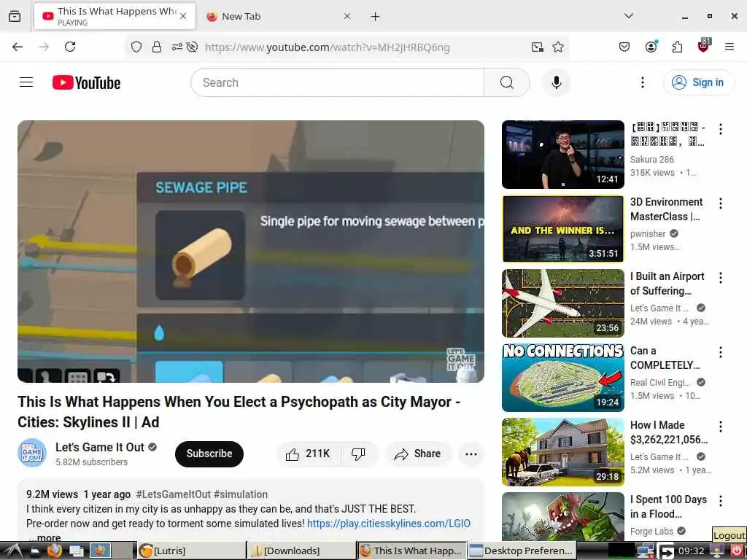This screenshot has height=560, width=747.
Task: Open Picture-in-Picture from the address bar icon
Action: click(x=538, y=47)
